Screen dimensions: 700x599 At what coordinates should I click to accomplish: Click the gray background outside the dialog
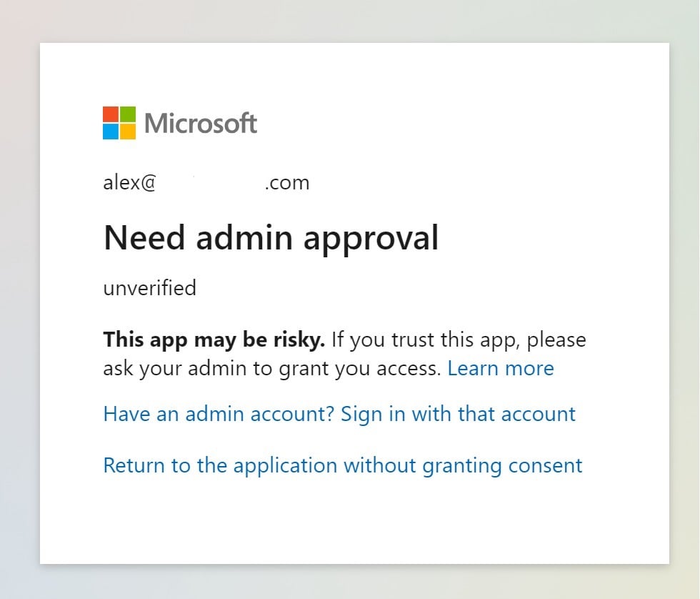coord(18,299)
